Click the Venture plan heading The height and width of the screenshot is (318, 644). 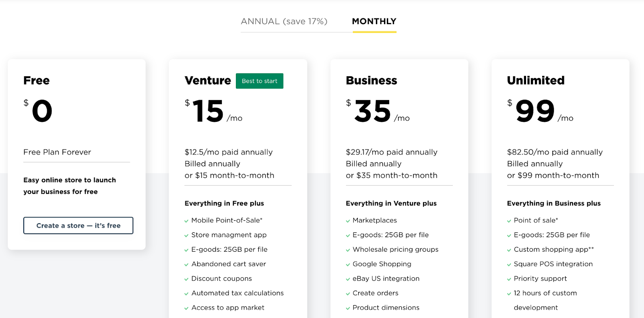(x=208, y=80)
